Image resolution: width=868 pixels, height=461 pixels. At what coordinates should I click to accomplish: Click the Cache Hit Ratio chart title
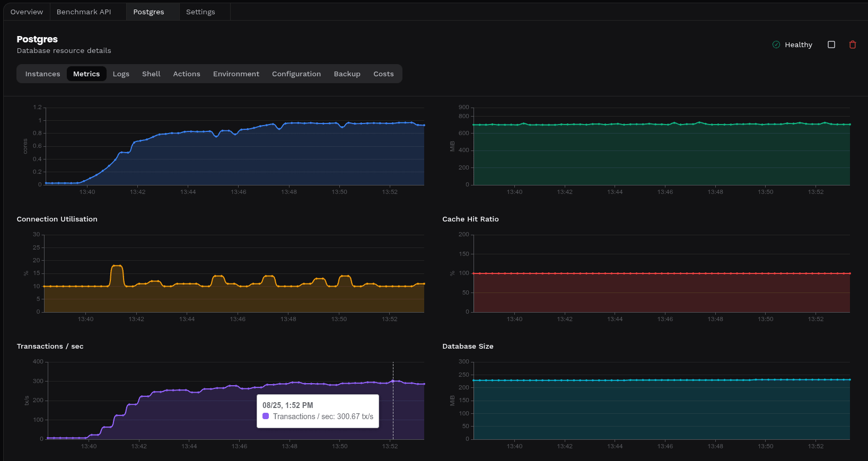point(470,219)
